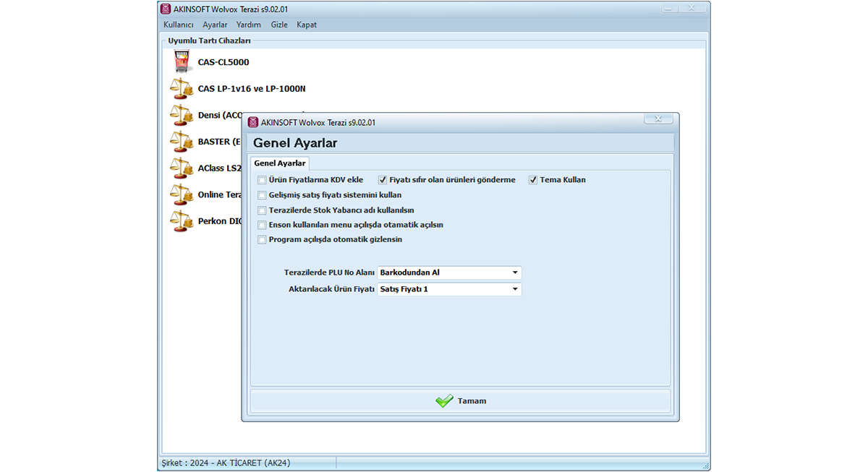
Task: Toggle the Tema Kullan checkbox
Action: pos(533,180)
